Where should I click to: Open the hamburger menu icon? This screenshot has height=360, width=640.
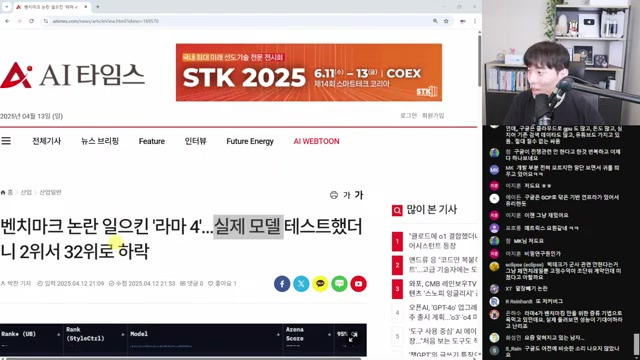(6, 141)
